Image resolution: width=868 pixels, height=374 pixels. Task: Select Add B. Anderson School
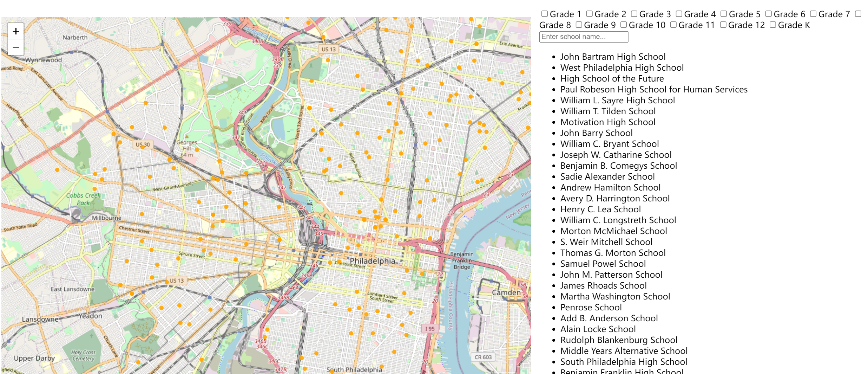tap(609, 318)
